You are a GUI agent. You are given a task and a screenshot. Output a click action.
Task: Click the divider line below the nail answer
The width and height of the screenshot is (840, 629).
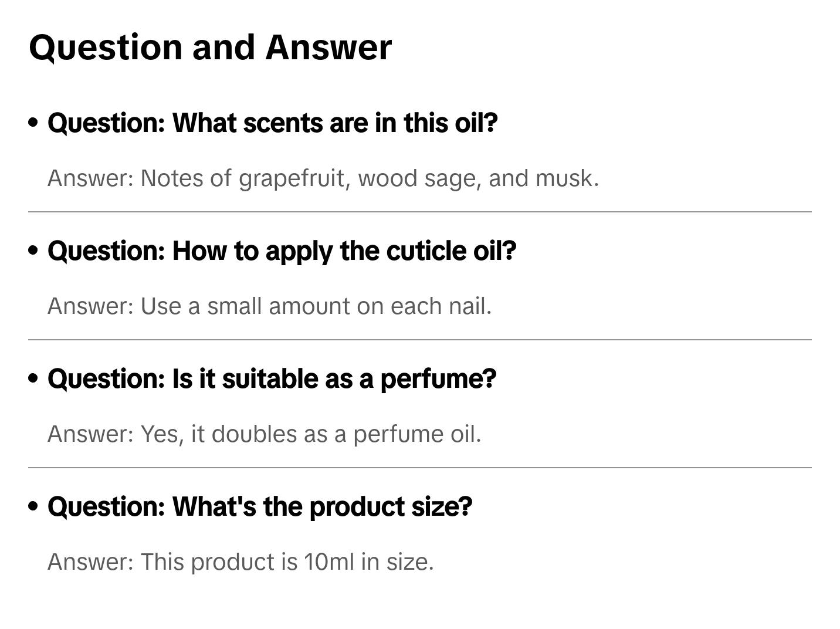click(420, 340)
